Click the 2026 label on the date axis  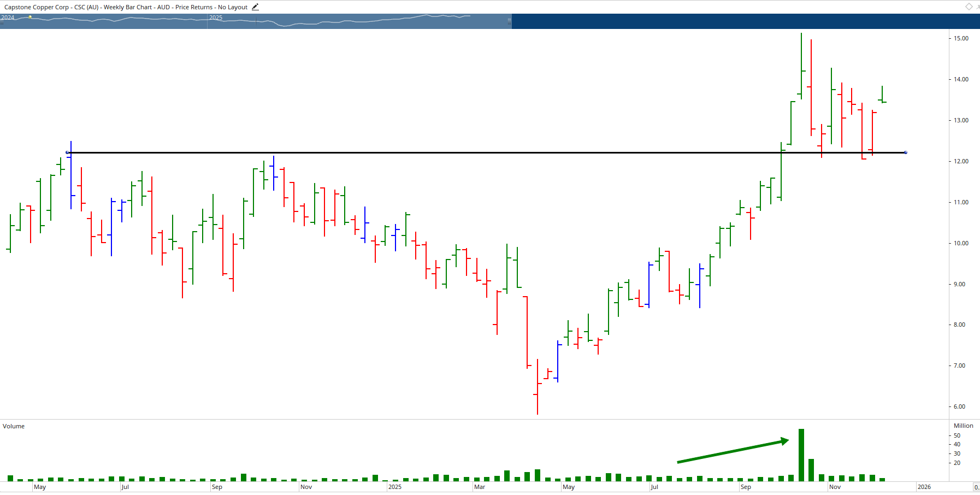925,487
